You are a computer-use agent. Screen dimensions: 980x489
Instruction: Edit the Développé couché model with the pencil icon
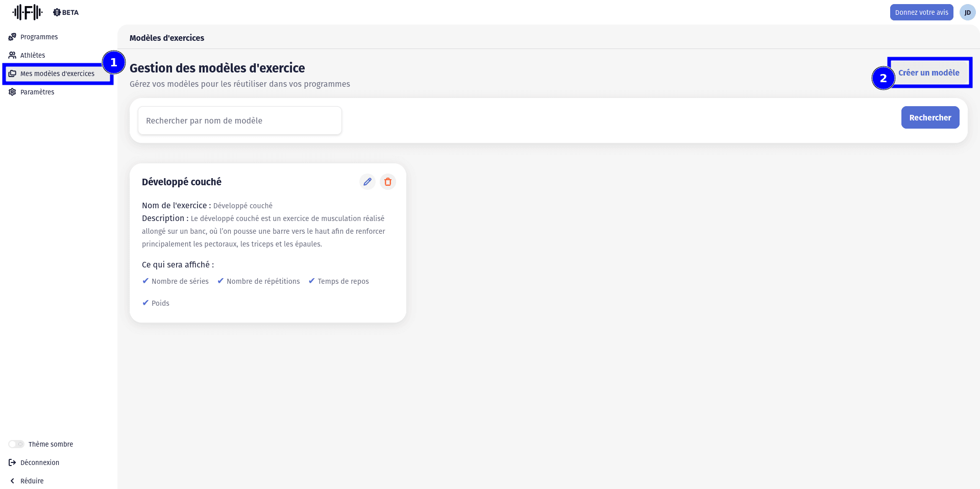[x=367, y=182]
